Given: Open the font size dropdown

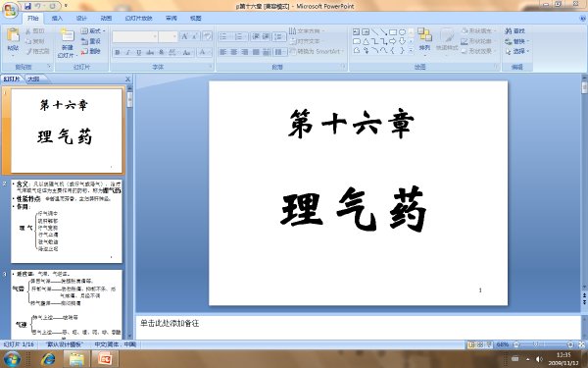Looking at the screenshot, I should [x=168, y=36].
